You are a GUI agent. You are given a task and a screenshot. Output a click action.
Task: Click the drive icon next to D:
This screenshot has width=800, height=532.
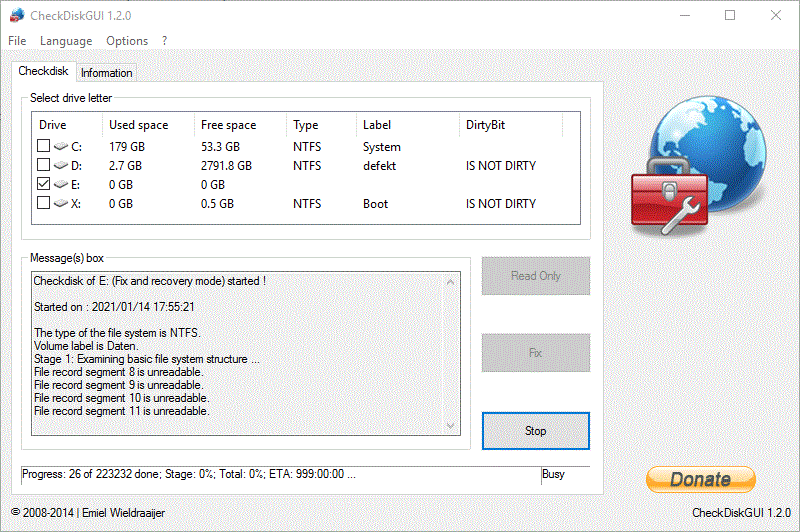(x=61, y=165)
